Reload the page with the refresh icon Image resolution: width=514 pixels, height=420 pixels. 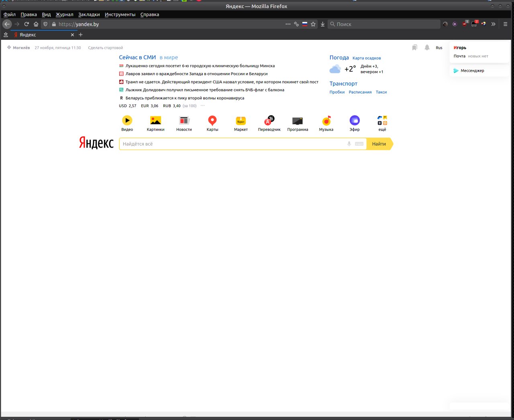27,24
